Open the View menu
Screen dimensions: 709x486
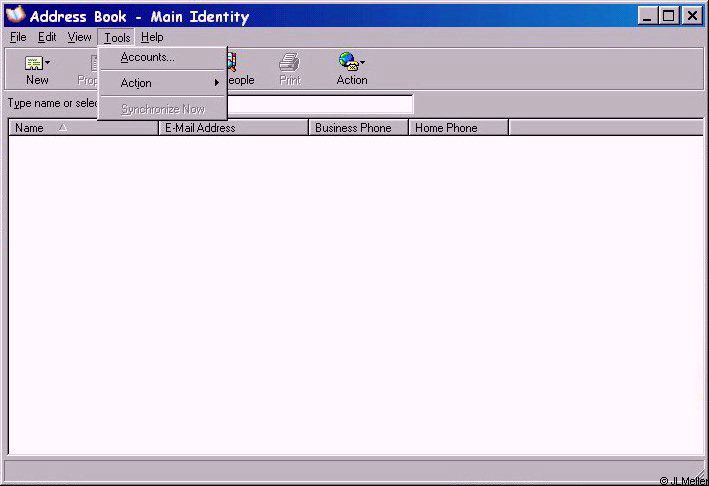pyautogui.click(x=80, y=37)
